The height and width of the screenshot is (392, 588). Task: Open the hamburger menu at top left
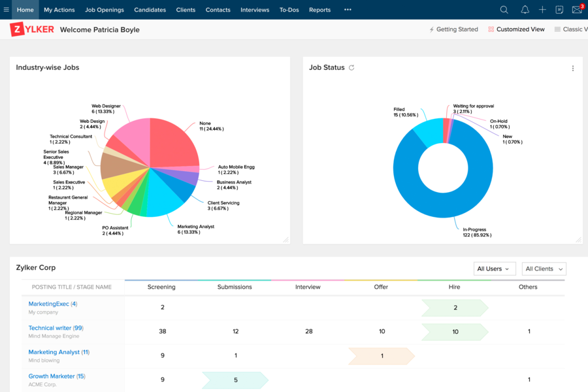coord(7,10)
